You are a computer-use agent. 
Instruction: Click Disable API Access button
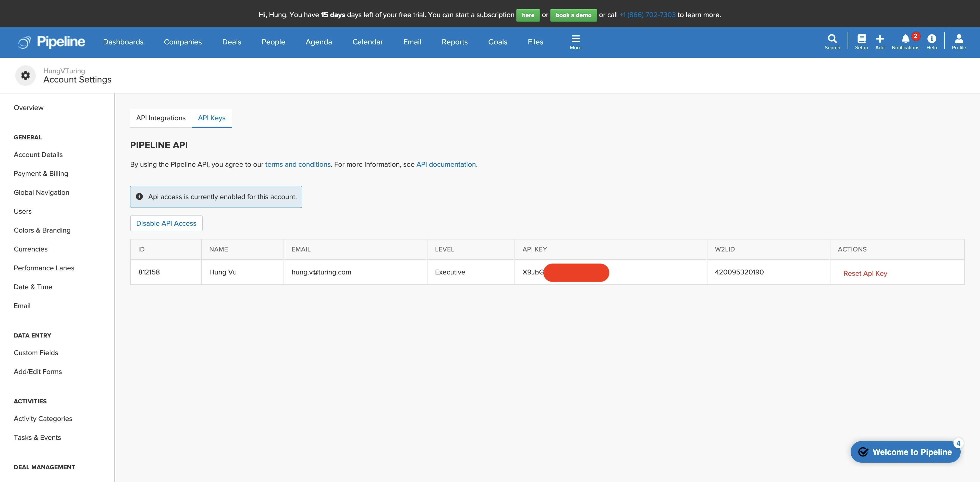click(166, 223)
